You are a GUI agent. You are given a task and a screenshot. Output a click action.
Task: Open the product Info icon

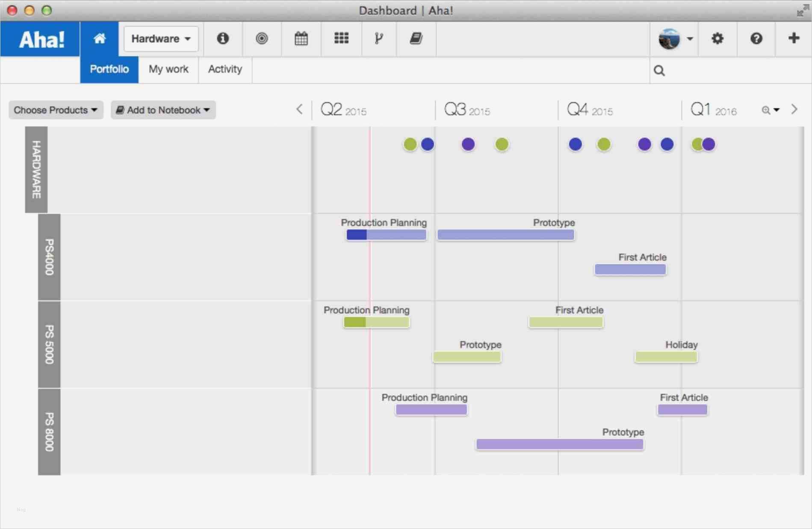click(223, 39)
